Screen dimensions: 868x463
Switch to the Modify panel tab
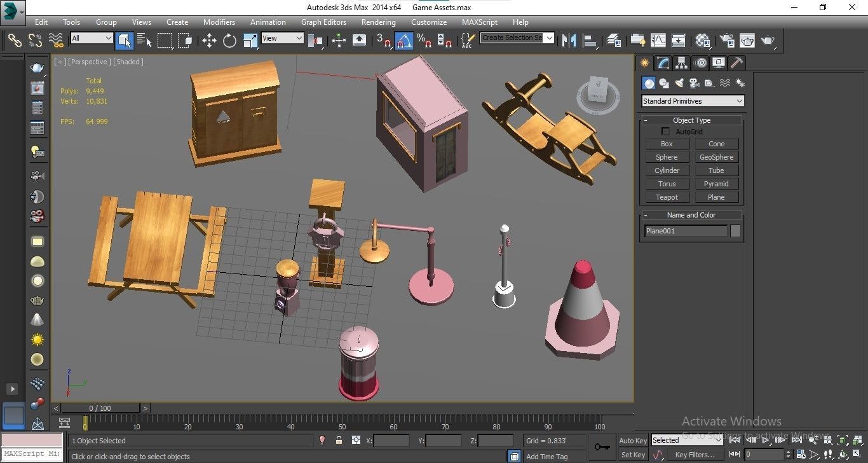[663, 63]
